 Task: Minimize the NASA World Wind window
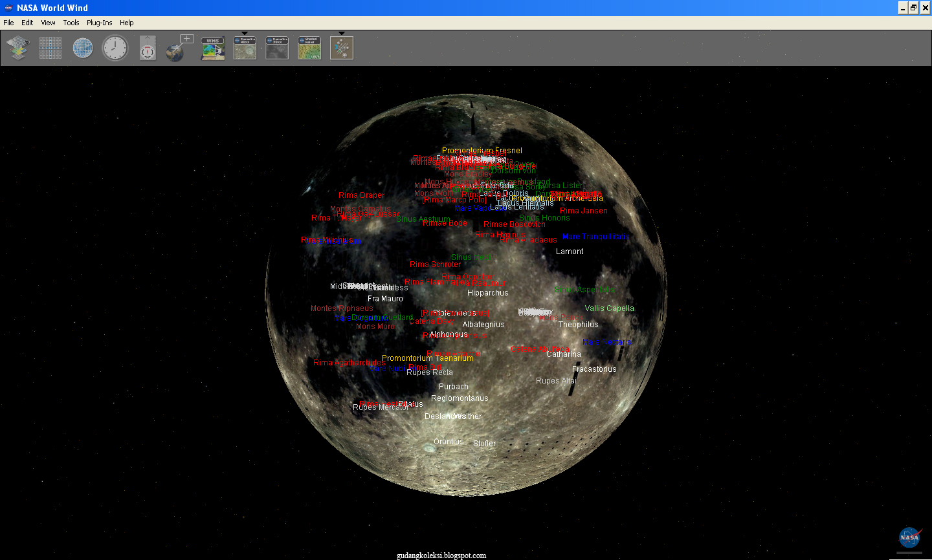[x=903, y=8]
